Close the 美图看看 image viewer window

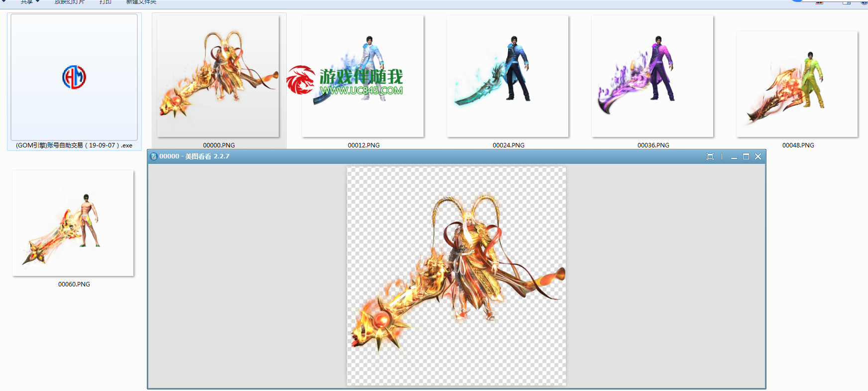click(x=758, y=156)
